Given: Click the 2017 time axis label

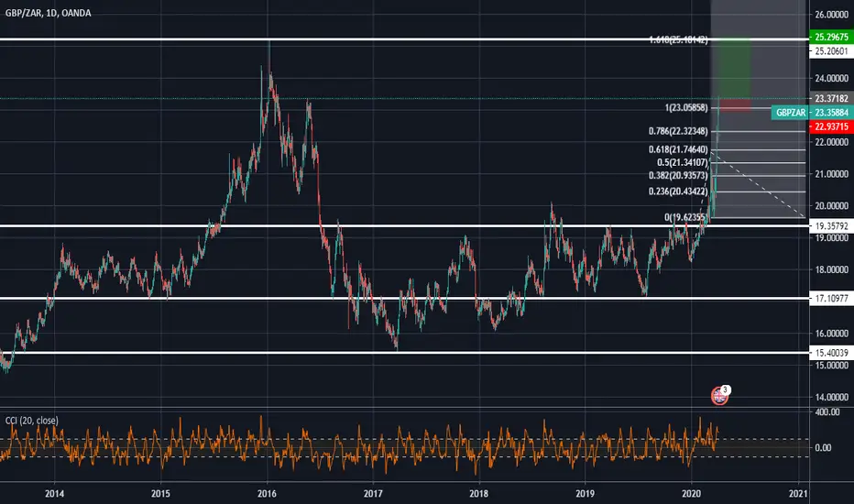Looking at the screenshot, I should 373,494.
